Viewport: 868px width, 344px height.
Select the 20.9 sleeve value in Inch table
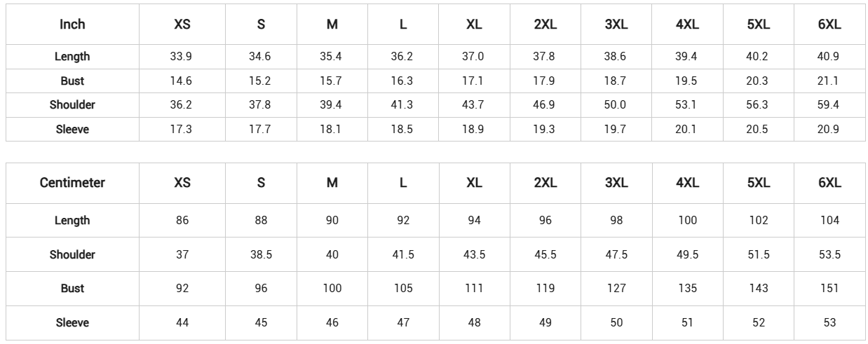pos(828,129)
